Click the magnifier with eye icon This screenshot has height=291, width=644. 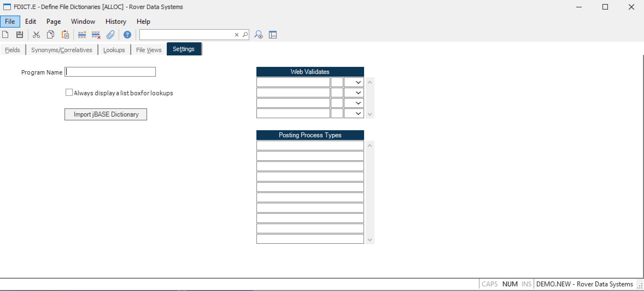258,35
